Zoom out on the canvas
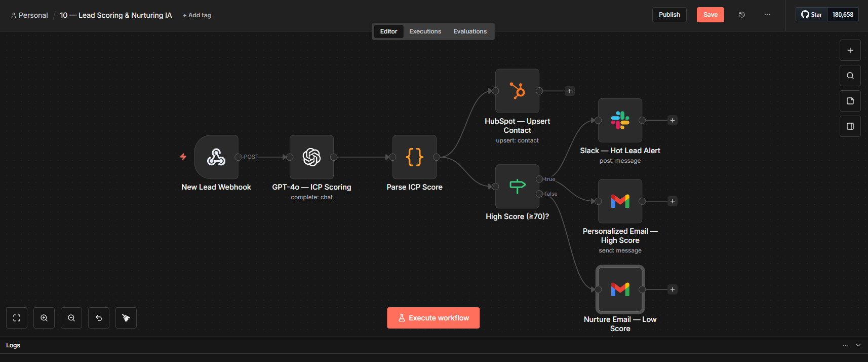The image size is (868, 362). (x=71, y=318)
